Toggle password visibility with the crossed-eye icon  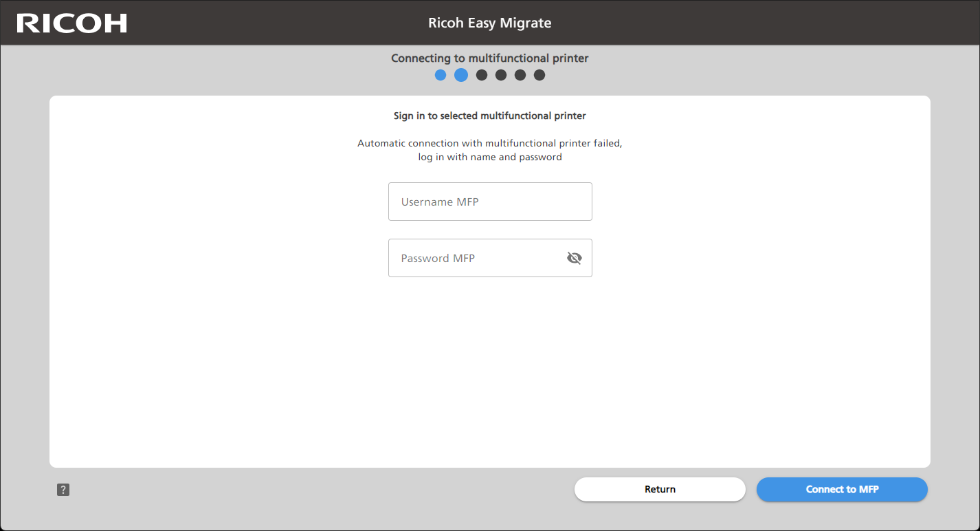[x=574, y=258]
